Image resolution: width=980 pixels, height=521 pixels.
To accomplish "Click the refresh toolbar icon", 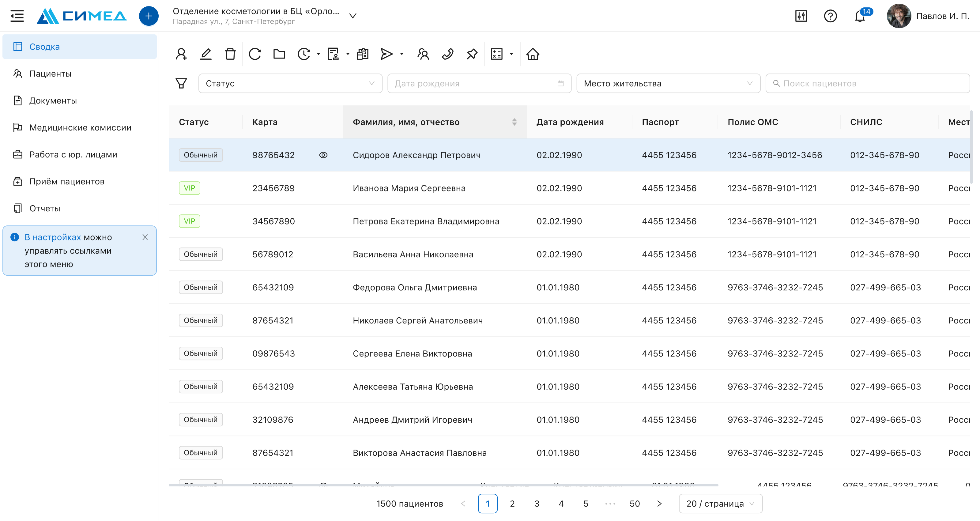I will pyautogui.click(x=254, y=54).
